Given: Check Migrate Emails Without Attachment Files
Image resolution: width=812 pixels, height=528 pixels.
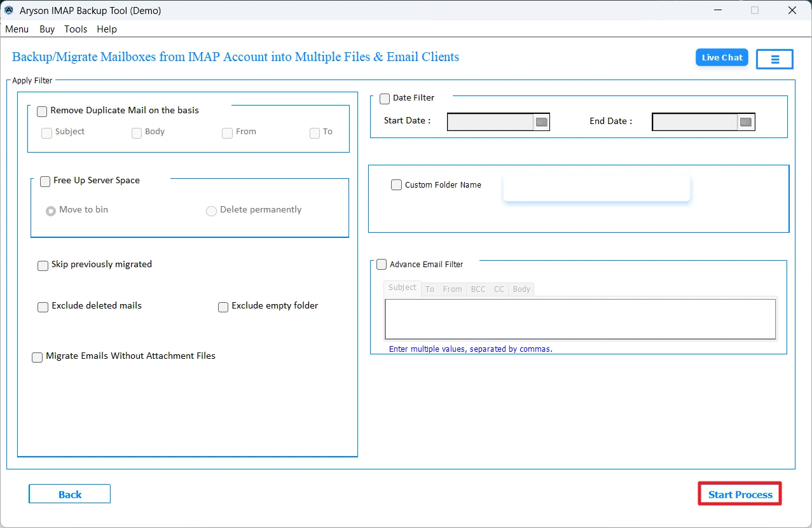Looking at the screenshot, I should [x=38, y=358].
